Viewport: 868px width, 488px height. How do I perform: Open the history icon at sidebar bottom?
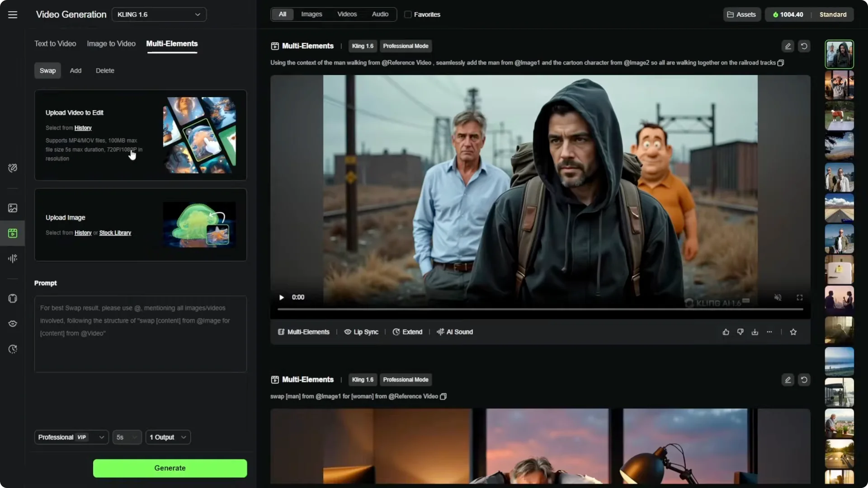[x=12, y=349]
